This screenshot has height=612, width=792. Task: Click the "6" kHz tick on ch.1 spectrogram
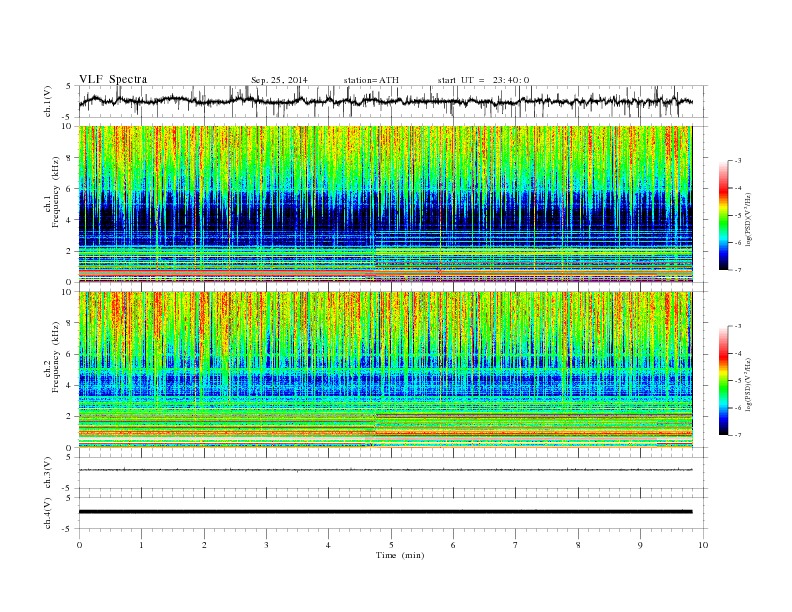click(x=69, y=189)
